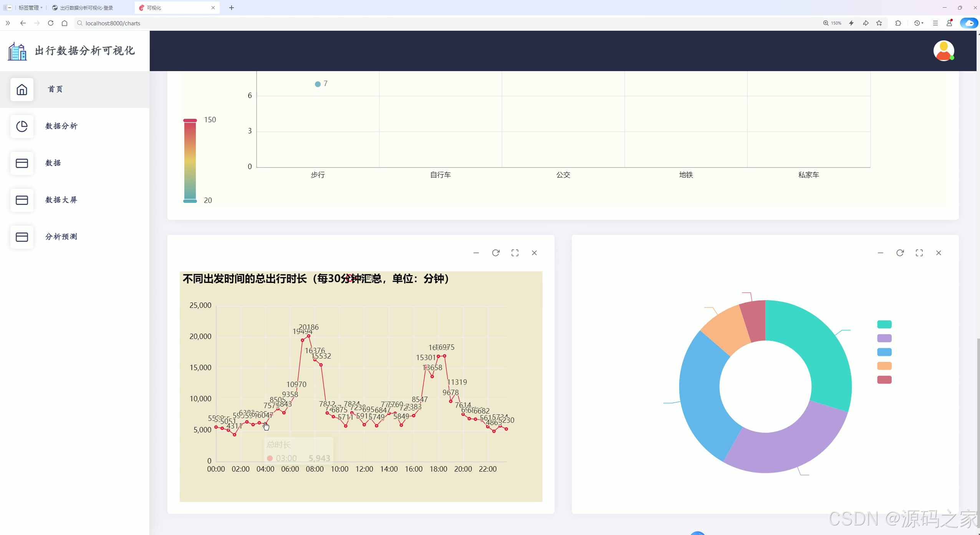The image size is (980, 535).
Task: Expand the browser history dropdown arrow
Action: click(922, 23)
